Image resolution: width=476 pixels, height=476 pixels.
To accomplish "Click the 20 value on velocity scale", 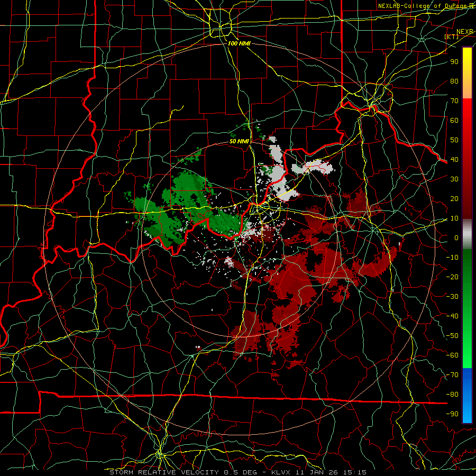I will [454, 198].
